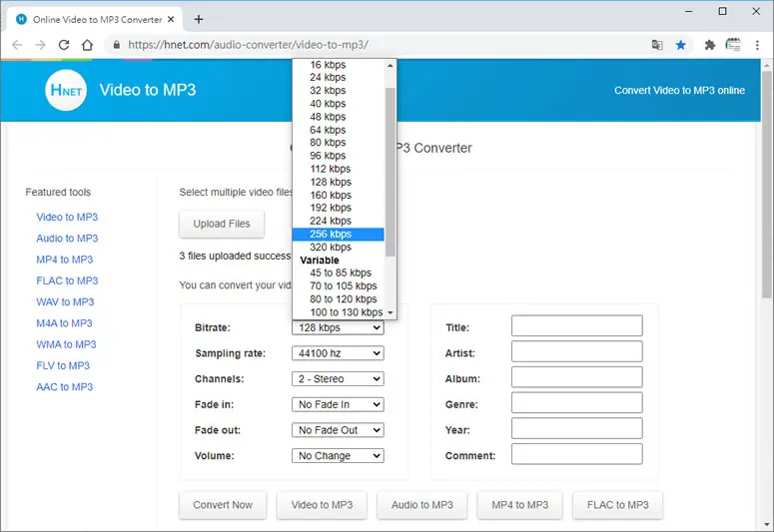Click into the Artist text field
The width and height of the screenshot is (774, 532).
[x=576, y=351]
